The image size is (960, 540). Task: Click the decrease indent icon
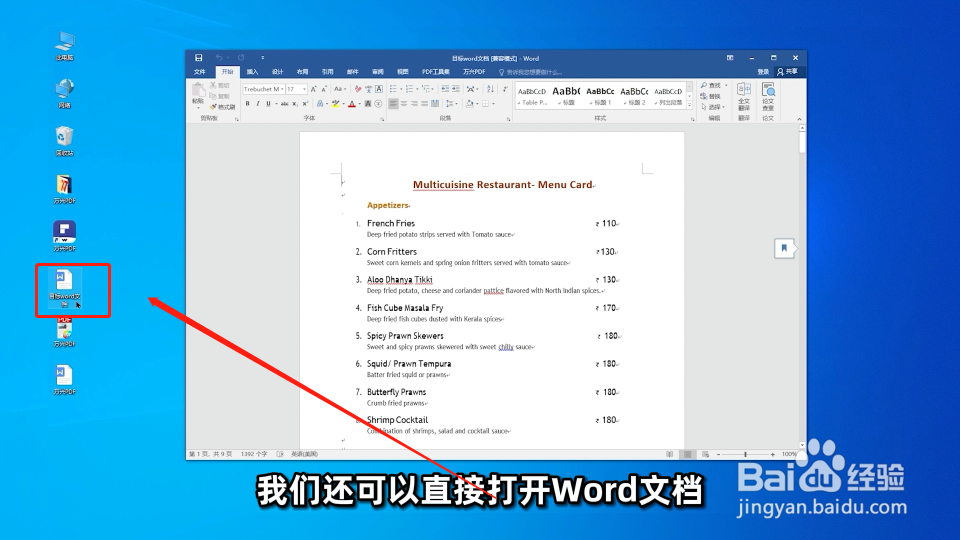(x=445, y=89)
